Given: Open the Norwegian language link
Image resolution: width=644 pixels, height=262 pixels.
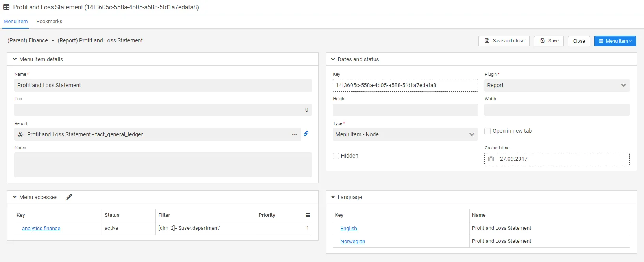Looking at the screenshot, I should tap(352, 242).
